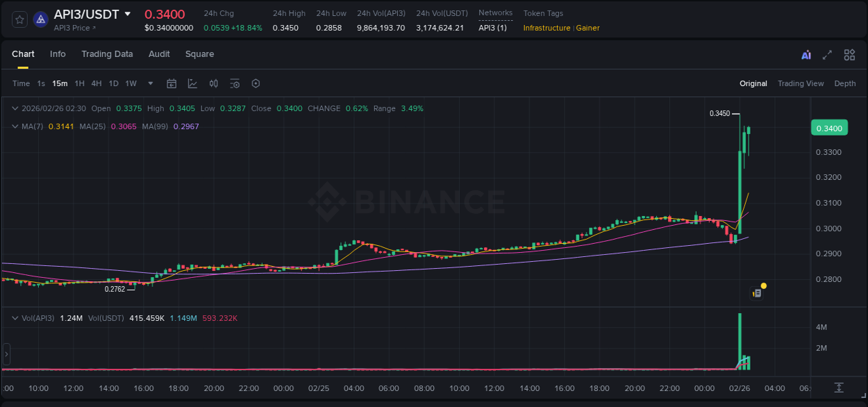Collapse the OHLC data row chevron

click(x=15, y=108)
